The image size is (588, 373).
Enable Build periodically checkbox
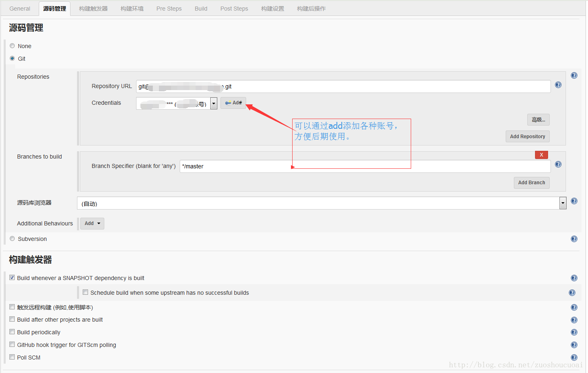pyautogui.click(x=12, y=331)
